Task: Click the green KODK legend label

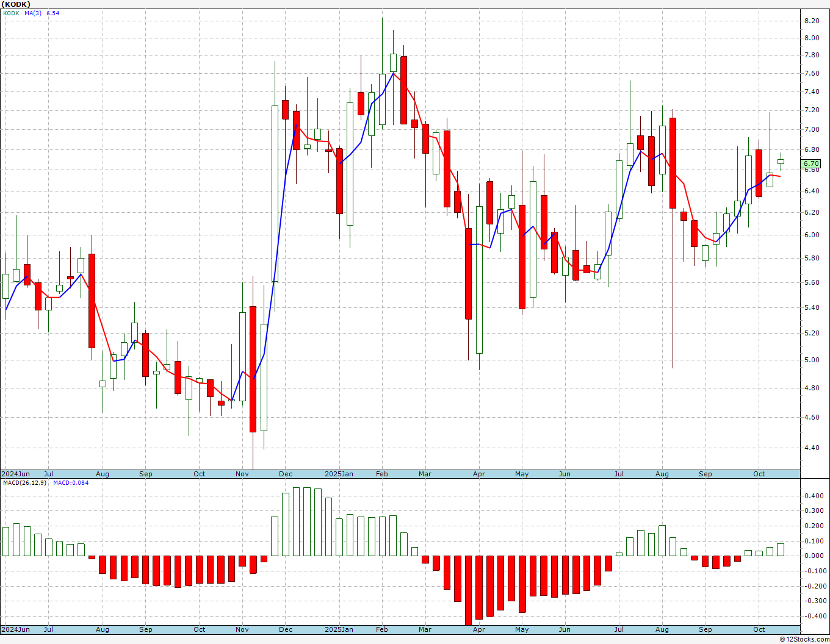Action: 11,13
